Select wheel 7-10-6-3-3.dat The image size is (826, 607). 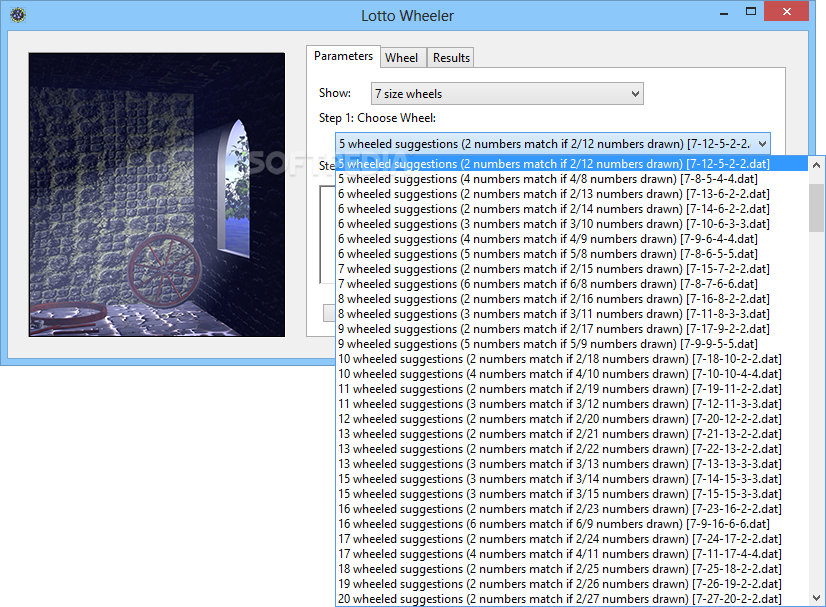point(571,224)
